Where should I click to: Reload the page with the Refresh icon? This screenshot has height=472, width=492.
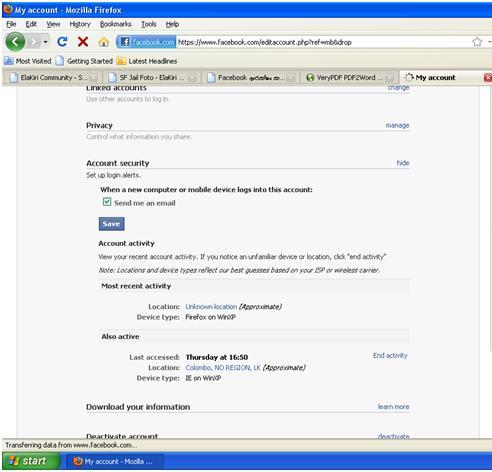[62, 42]
